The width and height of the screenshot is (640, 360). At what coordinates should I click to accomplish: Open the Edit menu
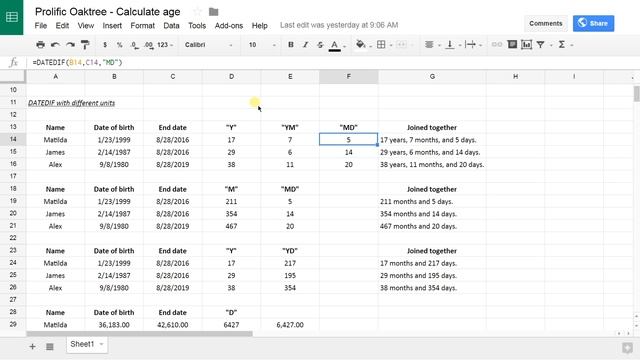[x=62, y=25]
